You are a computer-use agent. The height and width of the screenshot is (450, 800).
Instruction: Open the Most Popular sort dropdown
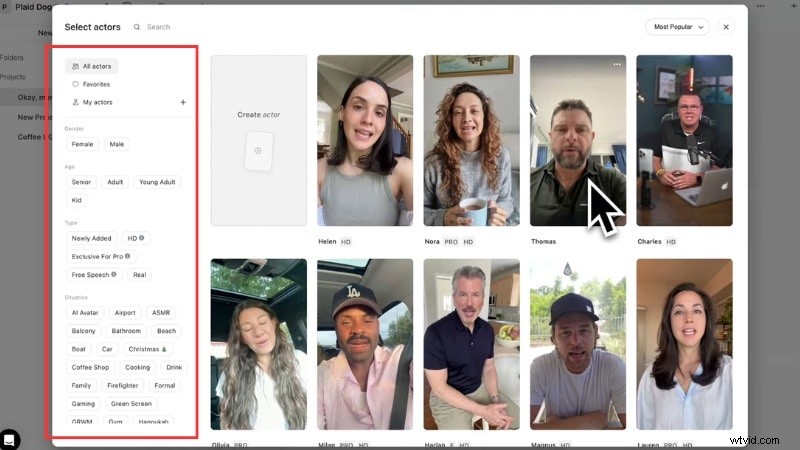pos(678,27)
